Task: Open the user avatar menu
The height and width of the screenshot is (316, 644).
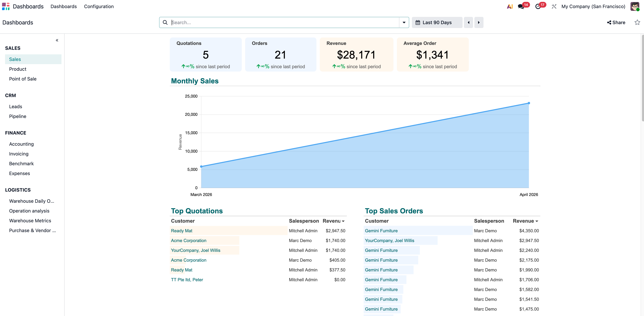Action: pyautogui.click(x=635, y=6)
